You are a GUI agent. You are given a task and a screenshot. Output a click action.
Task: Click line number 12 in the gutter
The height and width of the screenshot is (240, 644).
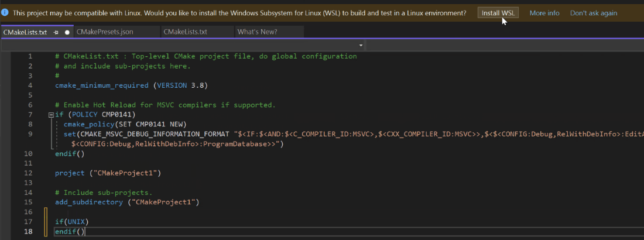[x=28, y=173]
